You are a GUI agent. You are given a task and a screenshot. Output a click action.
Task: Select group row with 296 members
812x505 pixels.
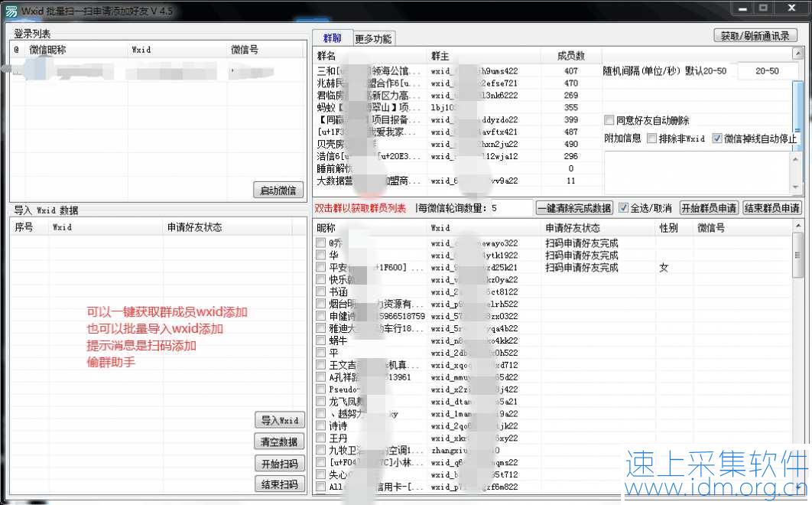click(457, 156)
